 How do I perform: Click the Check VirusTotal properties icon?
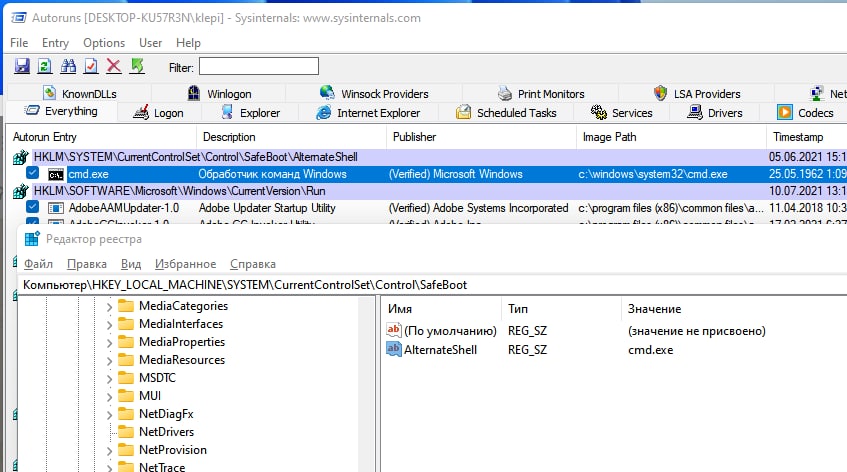point(91,66)
